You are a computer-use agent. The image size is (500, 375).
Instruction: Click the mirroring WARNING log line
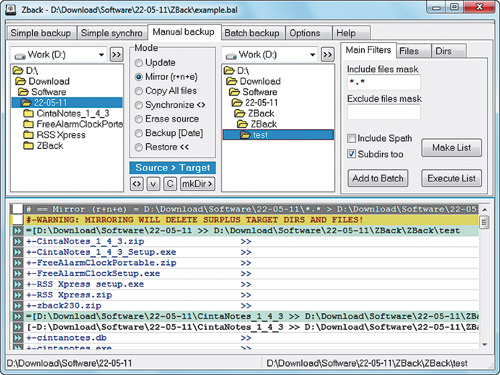point(194,220)
